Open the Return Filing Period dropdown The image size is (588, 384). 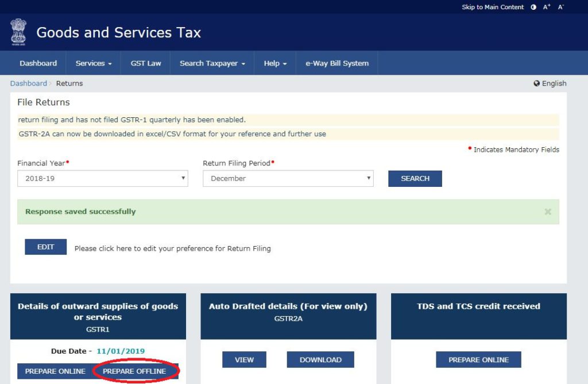point(288,179)
